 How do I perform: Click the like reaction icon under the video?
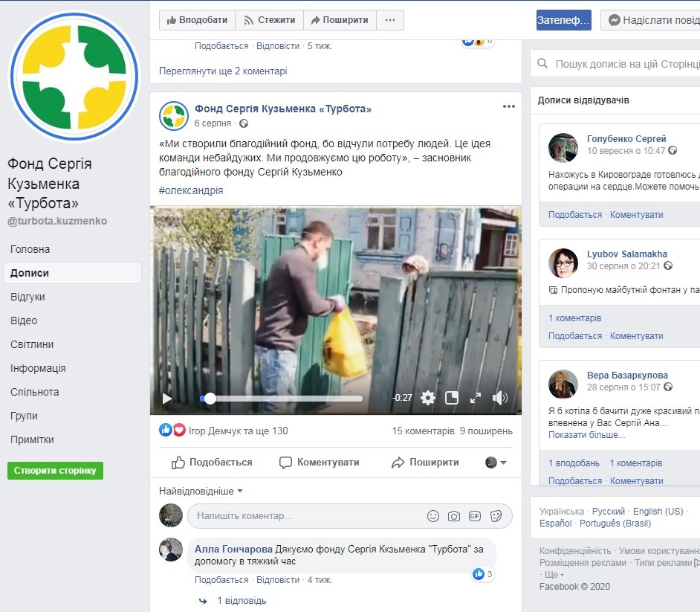tap(166, 431)
